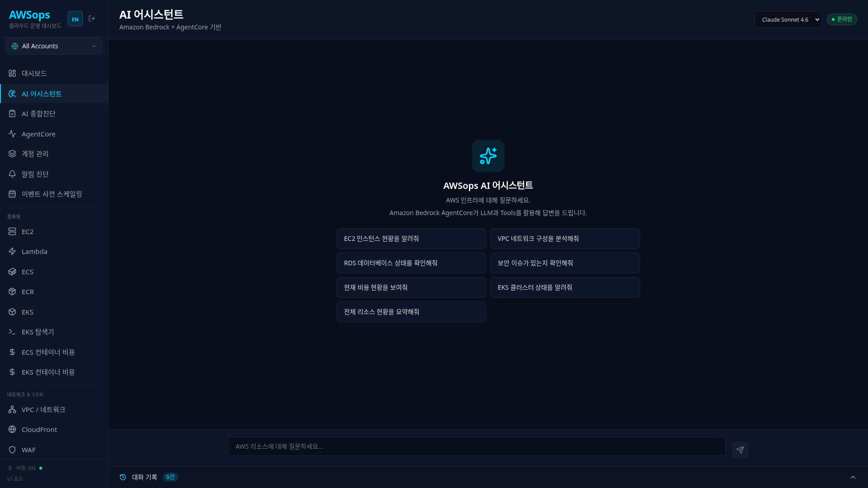Click the EKS cube icon
Screen dimensions: 868x488
click(x=12, y=312)
